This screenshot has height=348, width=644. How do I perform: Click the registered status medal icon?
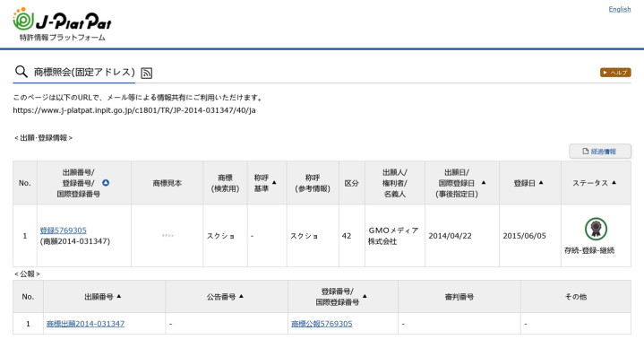[x=596, y=229]
